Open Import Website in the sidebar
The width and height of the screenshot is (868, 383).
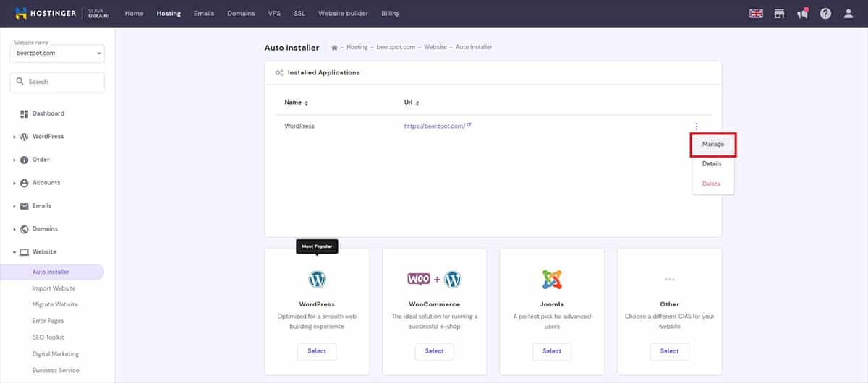click(54, 288)
